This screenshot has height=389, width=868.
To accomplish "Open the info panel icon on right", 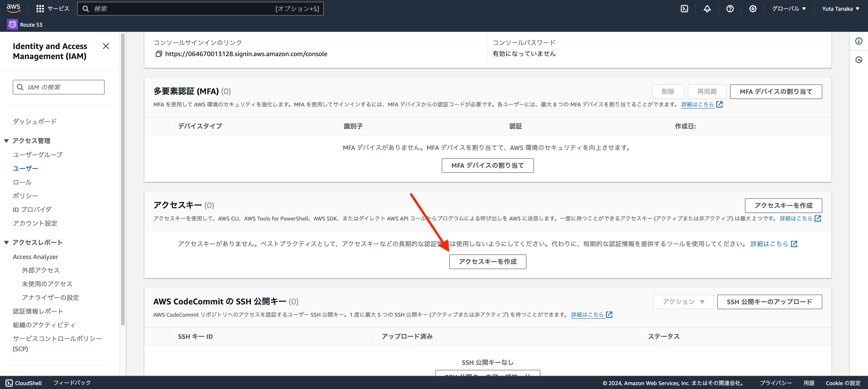I will coord(859,41).
